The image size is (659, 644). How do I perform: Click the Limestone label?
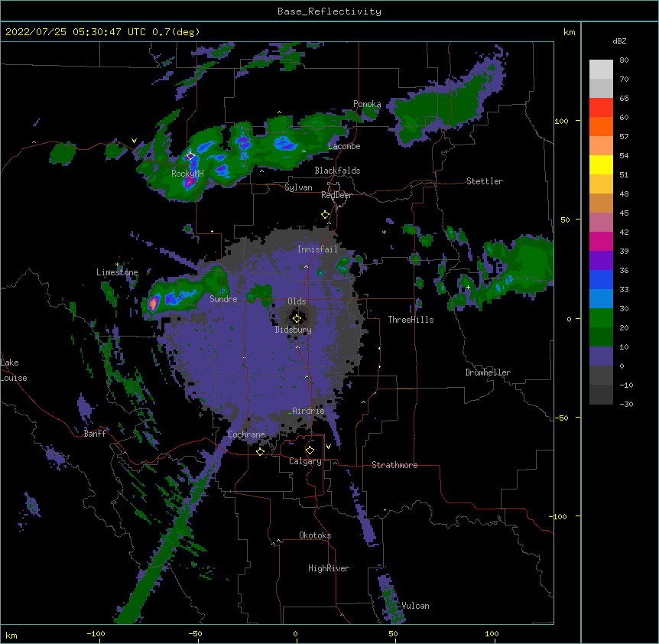[x=117, y=272]
